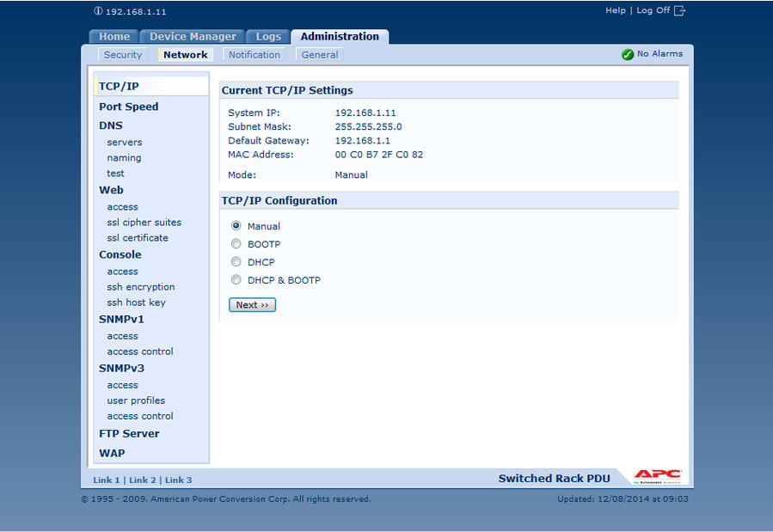This screenshot has width=773, height=532.
Task: Click Link 2 in footer
Action: [143, 480]
